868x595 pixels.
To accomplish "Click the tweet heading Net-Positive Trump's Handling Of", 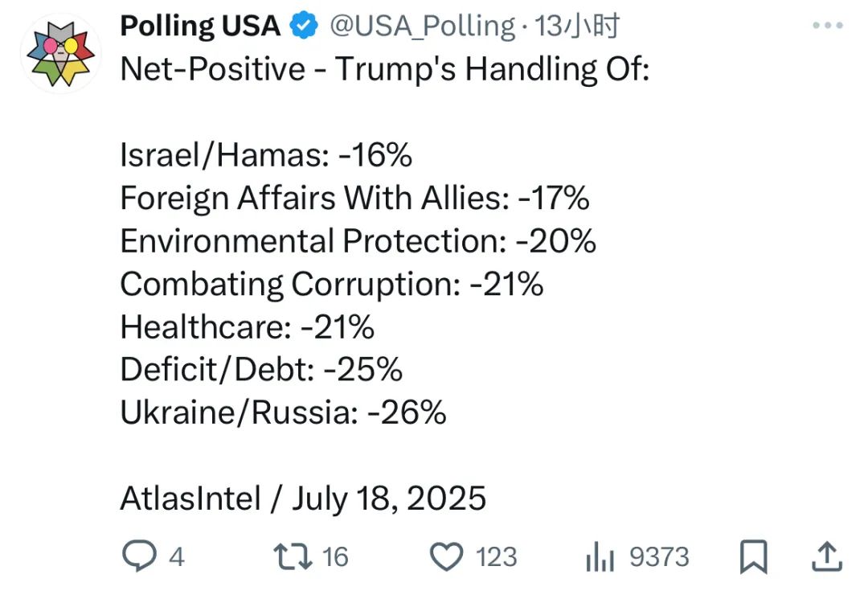I will 385,70.
